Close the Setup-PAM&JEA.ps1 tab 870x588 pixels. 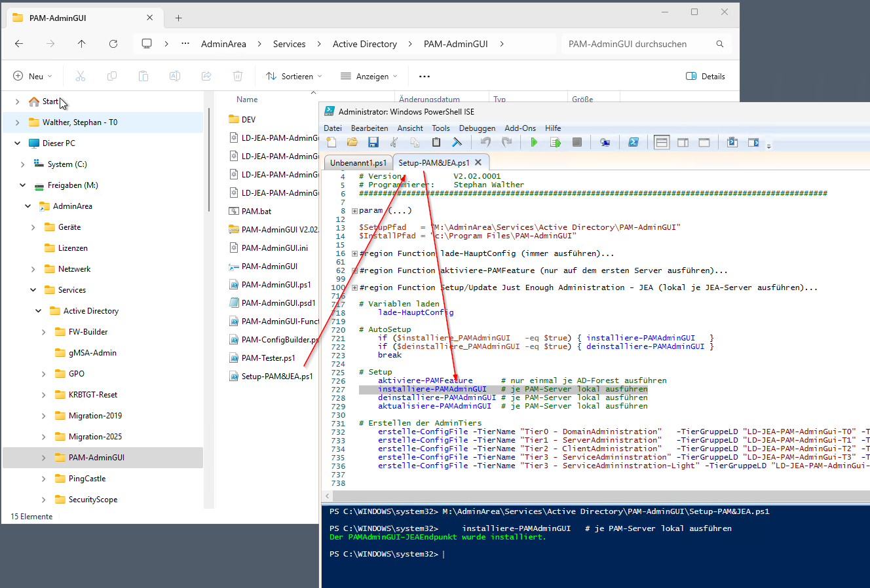click(478, 162)
